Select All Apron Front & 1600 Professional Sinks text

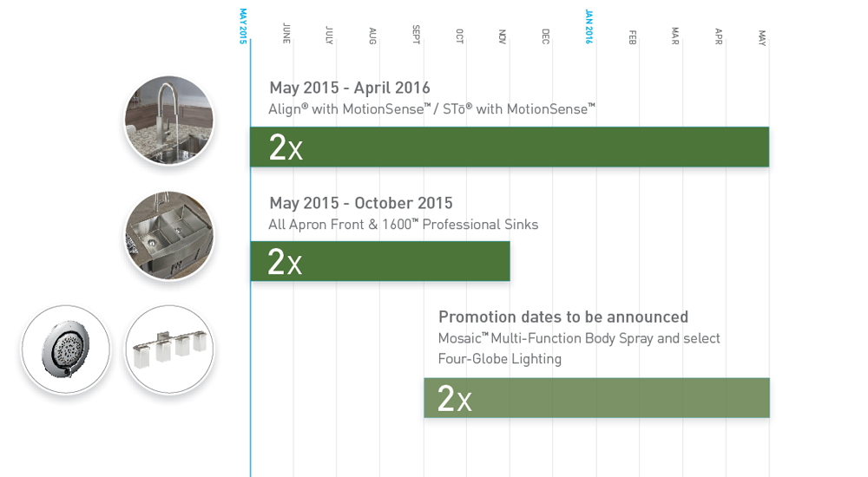tap(403, 224)
